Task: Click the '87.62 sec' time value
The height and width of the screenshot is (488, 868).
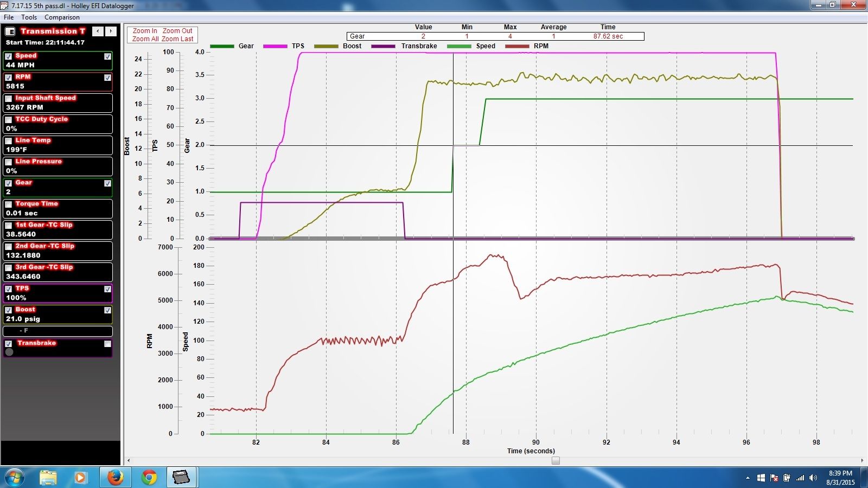Action: point(608,36)
